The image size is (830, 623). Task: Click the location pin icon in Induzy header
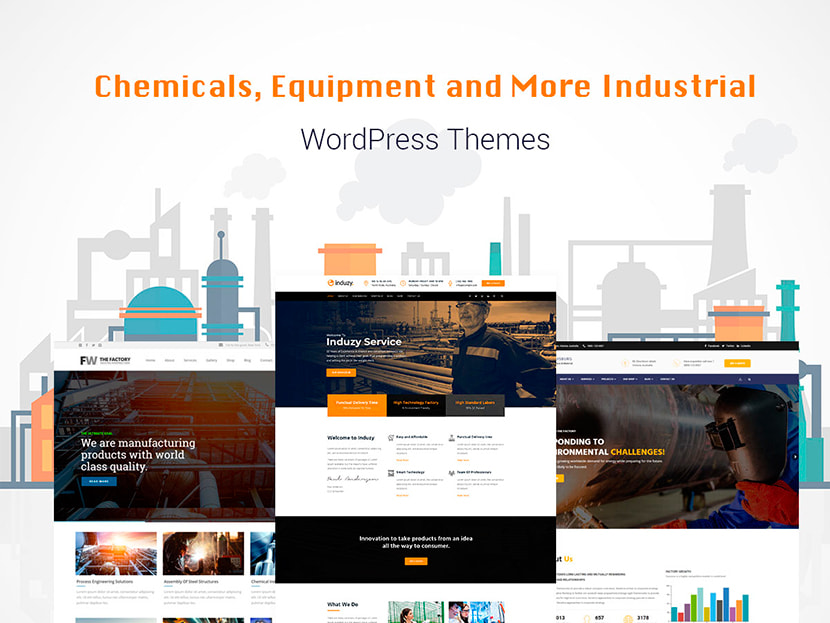[x=366, y=284]
